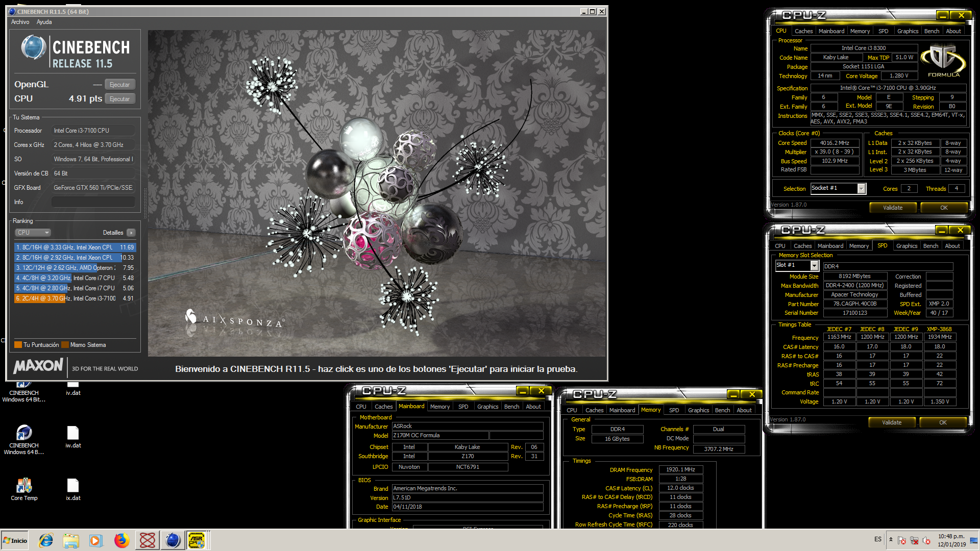Open Core Temp desktop shortcut
Image resolution: width=980 pixels, height=551 pixels.
click(x=24, y=490)
